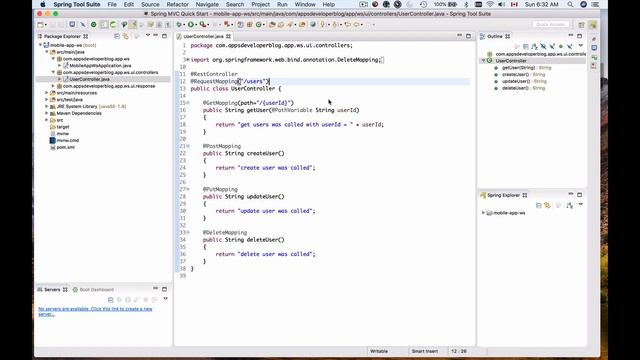
Task: Open the Refactor menu
Action: coord(178,4)
